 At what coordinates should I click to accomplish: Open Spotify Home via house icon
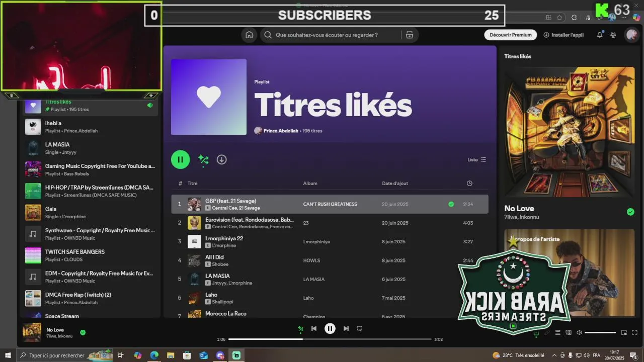tap(249, 35)
